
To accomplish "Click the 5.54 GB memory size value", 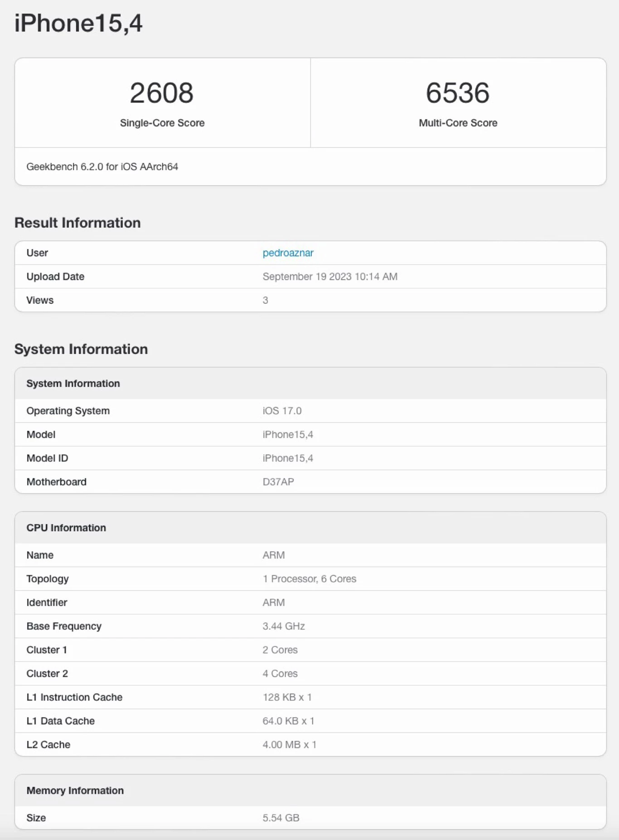I will 281,818.
